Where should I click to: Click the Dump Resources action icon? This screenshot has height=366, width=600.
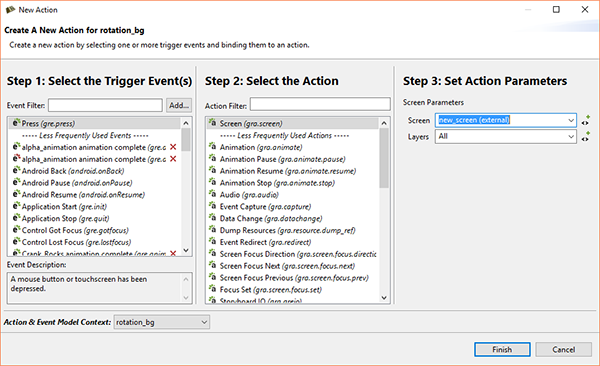[212, 230]
